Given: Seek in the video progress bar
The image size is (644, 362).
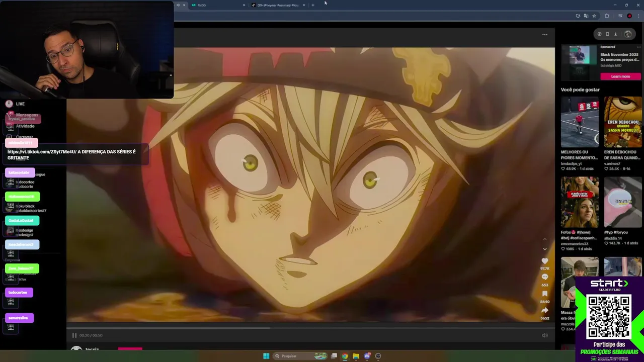Looking at the screenshot, I should click(x=310, y=328).
